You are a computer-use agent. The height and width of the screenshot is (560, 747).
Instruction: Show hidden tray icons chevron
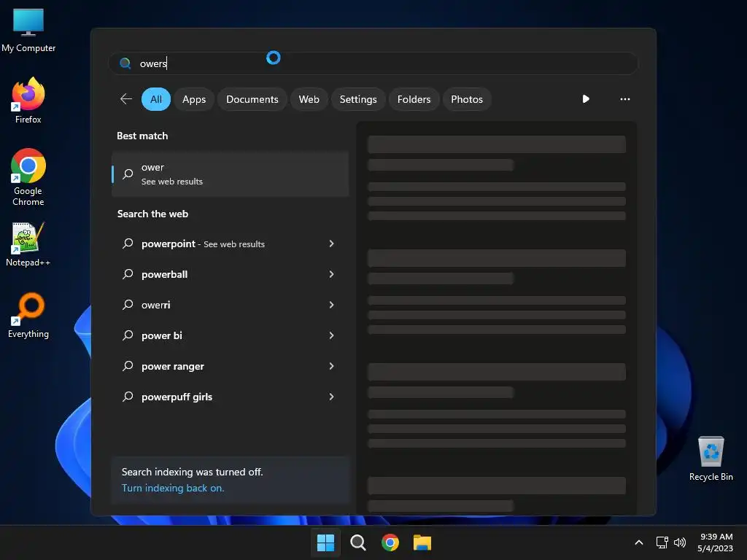pos(639,542)
